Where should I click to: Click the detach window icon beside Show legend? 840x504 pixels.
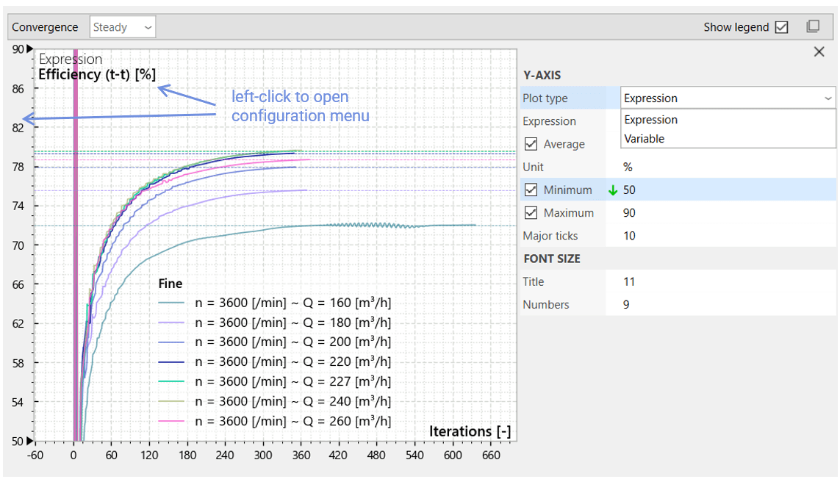813,26
